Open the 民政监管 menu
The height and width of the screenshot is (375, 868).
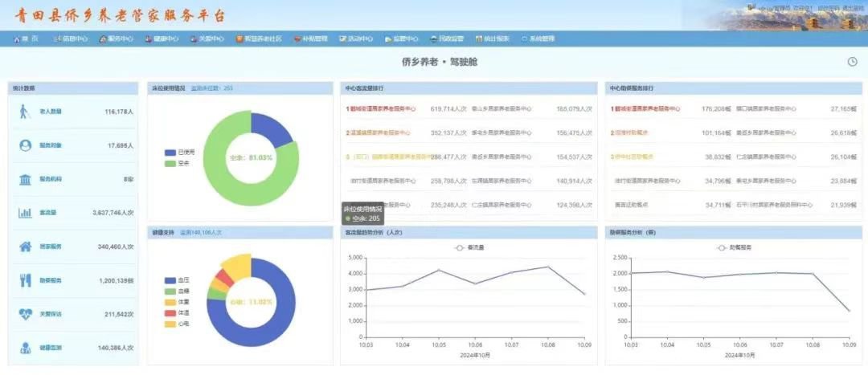[x=447, y=39]
